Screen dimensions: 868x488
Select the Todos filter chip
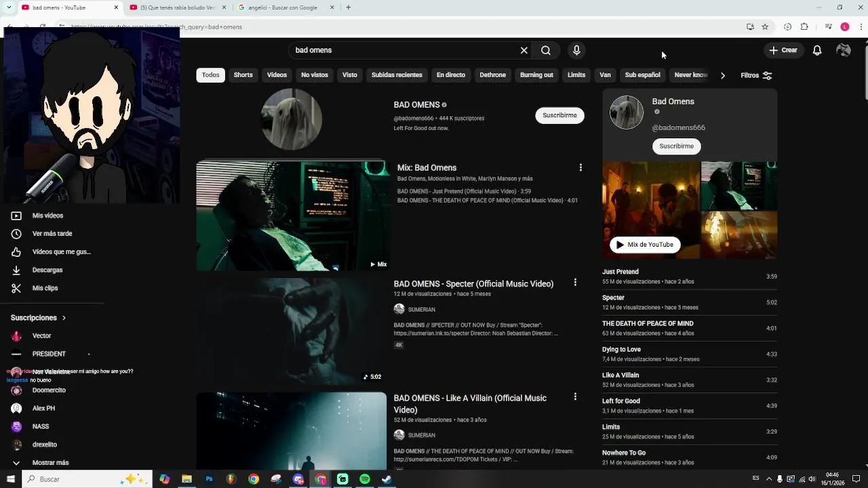pyautogui.click(x=211, y=75)
